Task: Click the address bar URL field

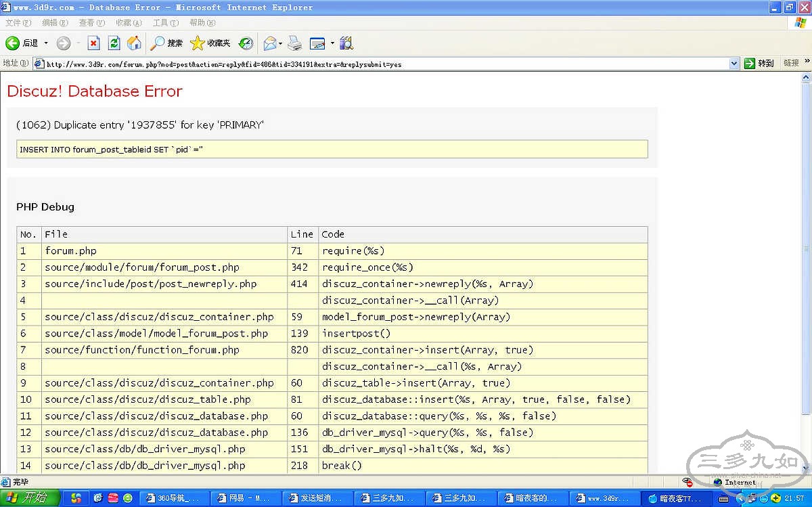Action: point(386,64)
